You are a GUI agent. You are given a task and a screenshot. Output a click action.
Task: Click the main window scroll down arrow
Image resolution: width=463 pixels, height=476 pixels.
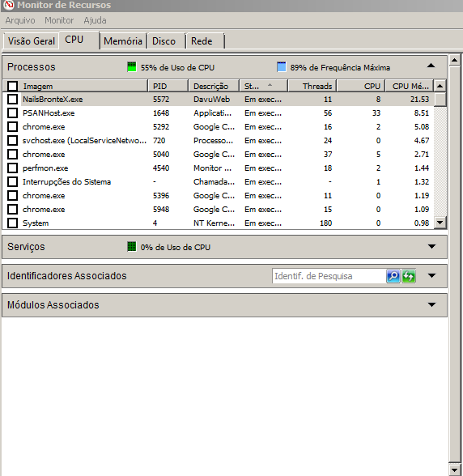click(x=454, y=470)
